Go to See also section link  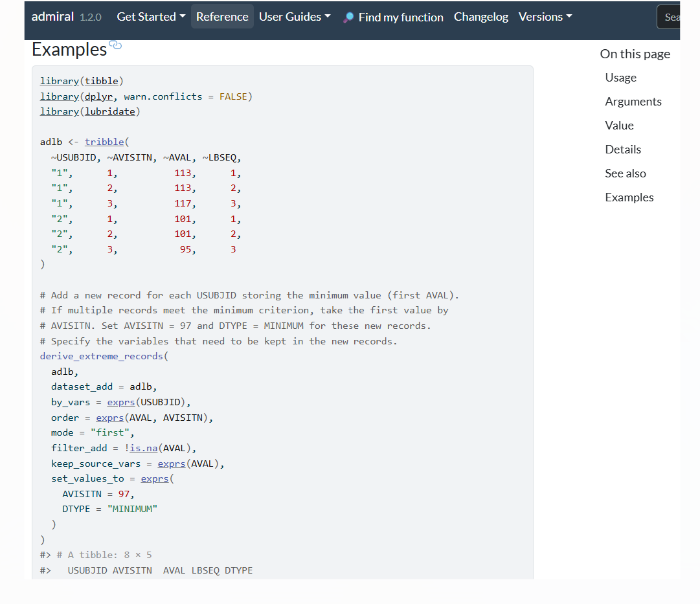625,173
